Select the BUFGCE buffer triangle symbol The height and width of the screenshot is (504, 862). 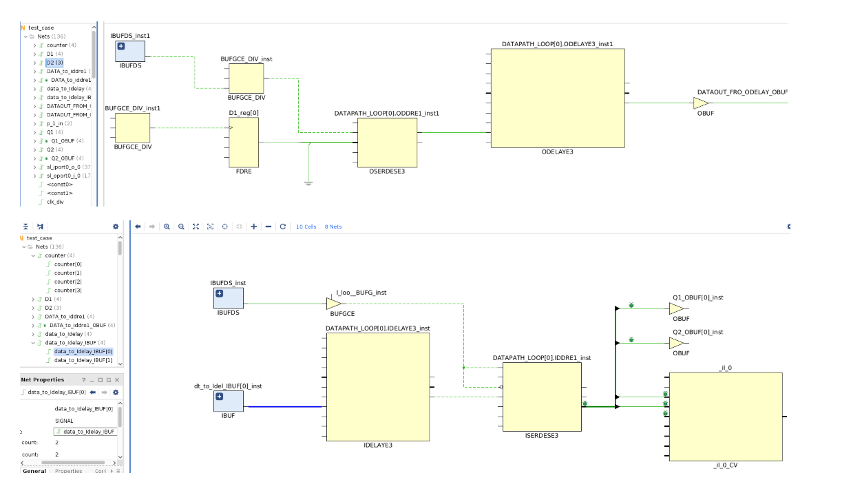(x=333, y=303)
